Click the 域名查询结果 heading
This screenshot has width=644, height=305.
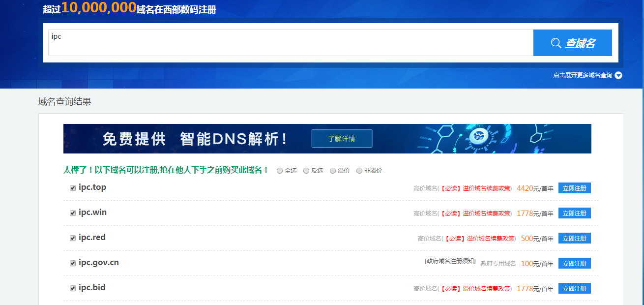click(x=65, y=102)
